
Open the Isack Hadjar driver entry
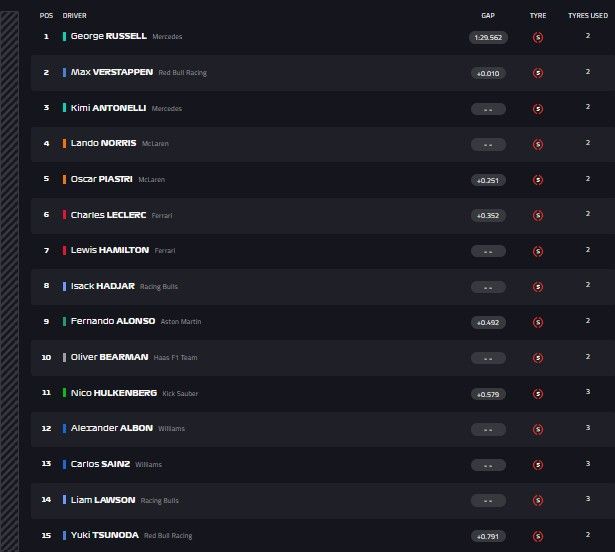103,286
